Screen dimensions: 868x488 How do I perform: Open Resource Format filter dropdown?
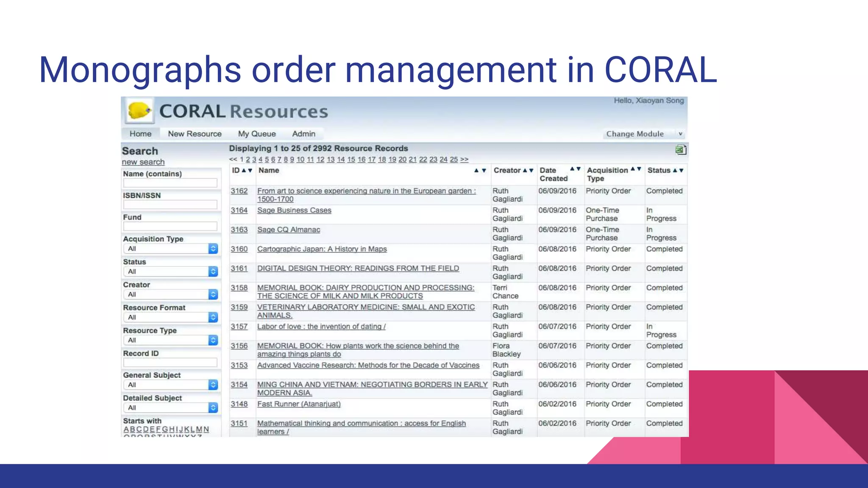171,317
